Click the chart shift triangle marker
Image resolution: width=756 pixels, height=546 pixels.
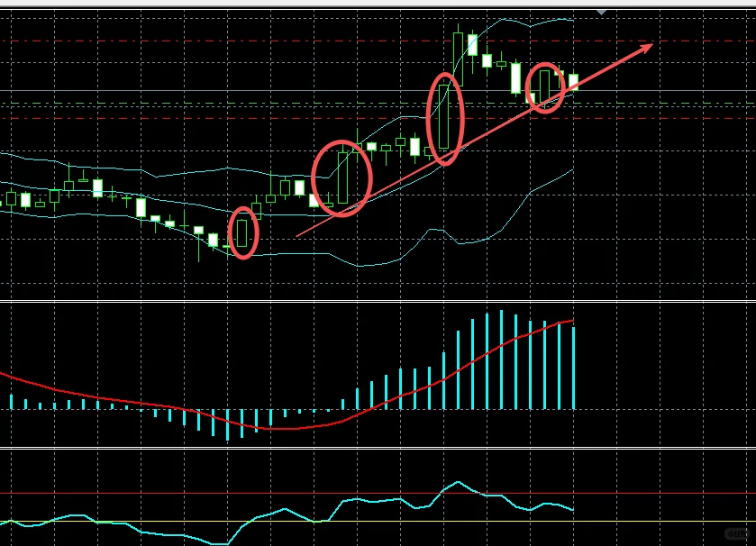(601, 13)
